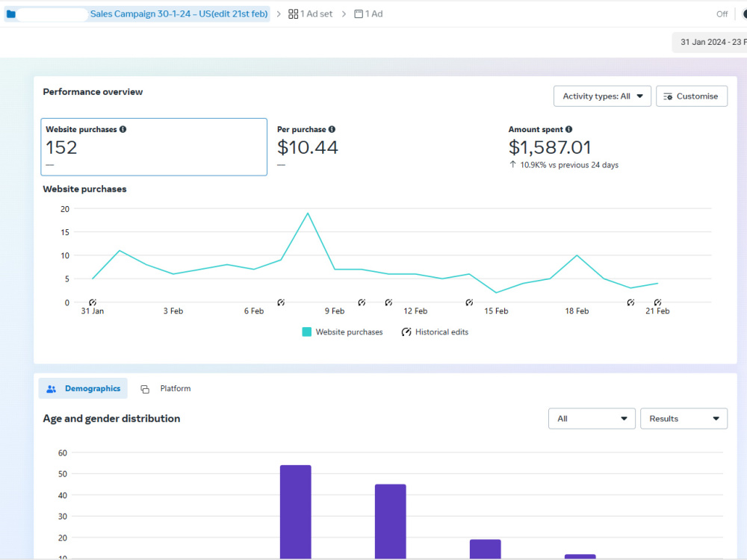The width and height of the screenshot is (747, 560).
Task: Click the second tallest purple age bar
Action: click(x=390, y=521)
